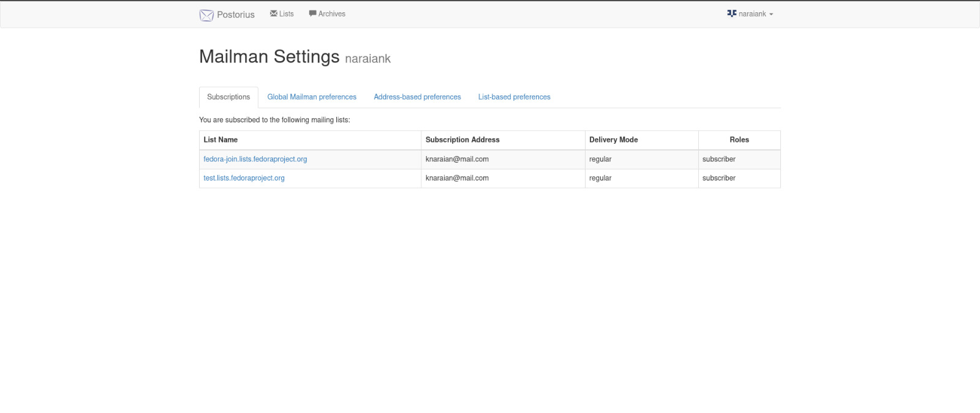980x413 pixels.
Task: Click regular delivery mode in test.lists row
Action: point(600,178)
